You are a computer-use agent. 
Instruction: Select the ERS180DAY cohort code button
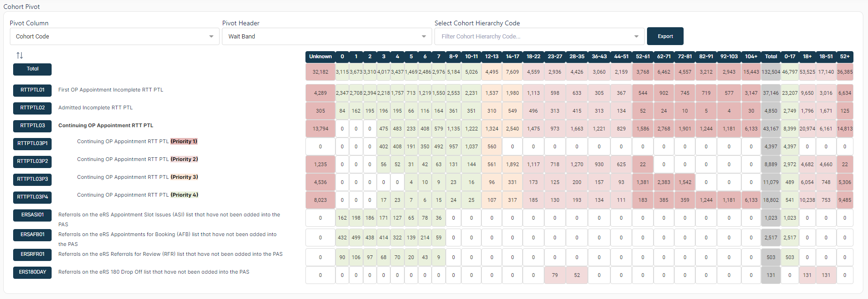(x=32, y=272)
